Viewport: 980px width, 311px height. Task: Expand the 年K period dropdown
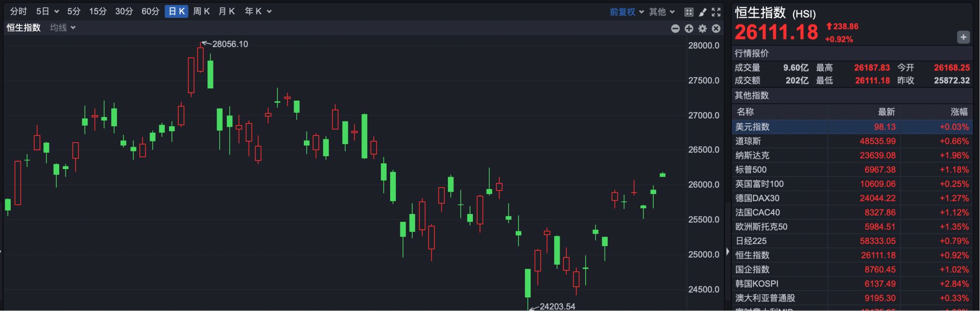pos(258,11)
